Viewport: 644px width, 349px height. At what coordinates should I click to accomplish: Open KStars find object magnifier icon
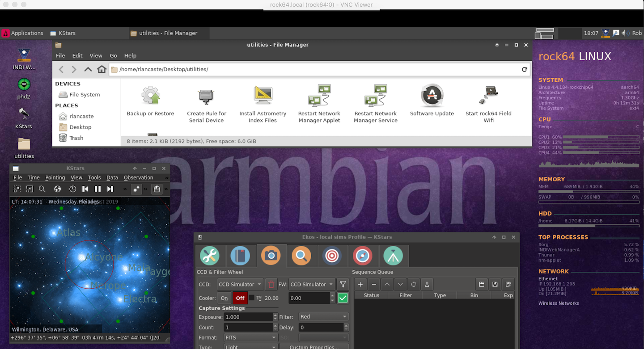tap(42, 189)
